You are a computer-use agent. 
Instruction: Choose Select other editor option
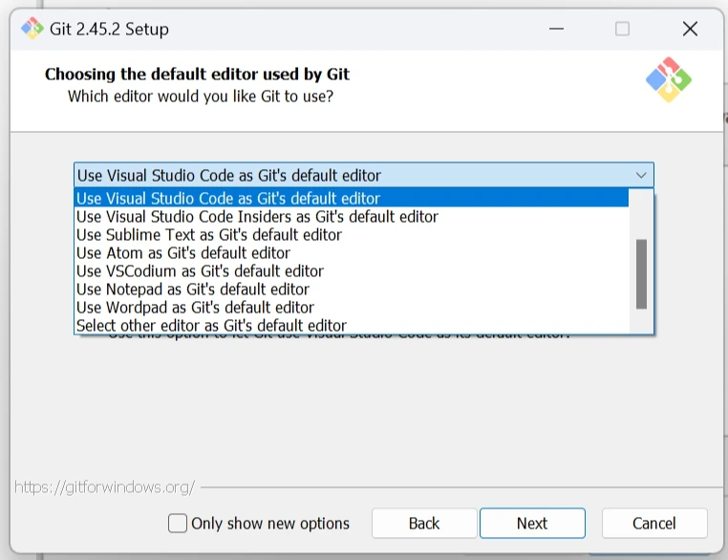211,326
